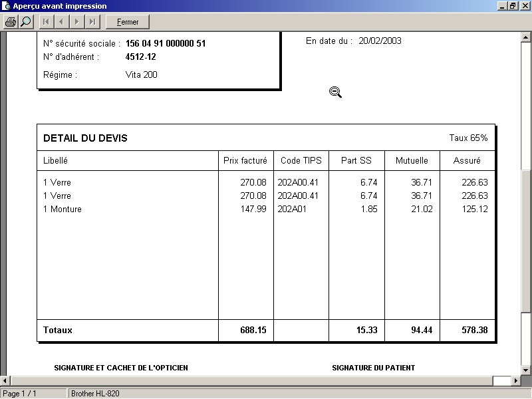Go to the first page arrow
The width and height of the screenshot is (532, 399).
[46, 22]
